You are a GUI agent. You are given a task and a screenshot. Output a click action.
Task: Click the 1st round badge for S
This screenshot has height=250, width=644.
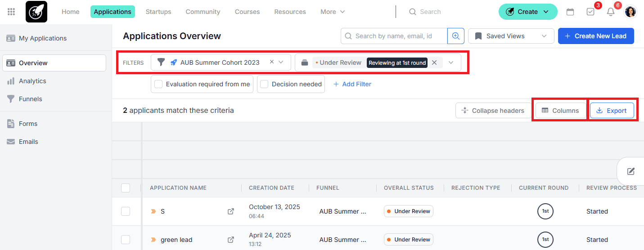[x=545, y=211]
